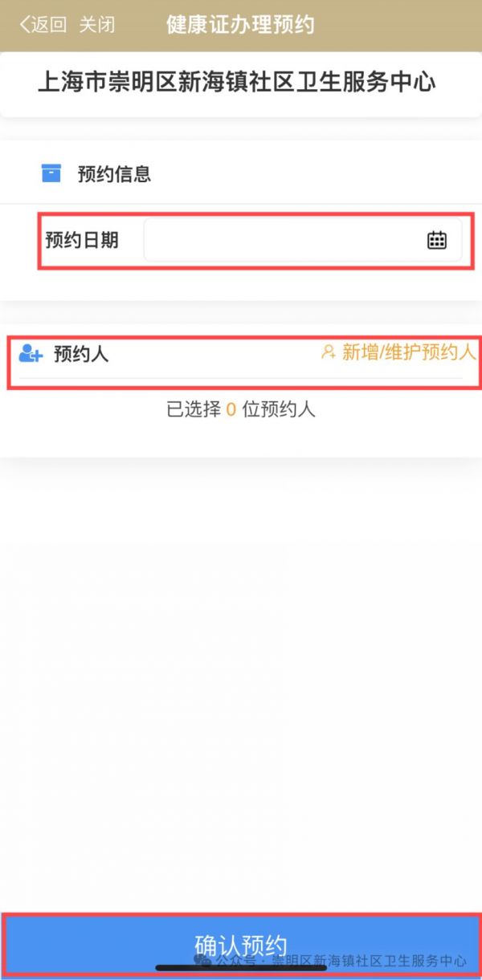Click the orange 0 selected count
The image size is (482, 980).
(231, 410)
